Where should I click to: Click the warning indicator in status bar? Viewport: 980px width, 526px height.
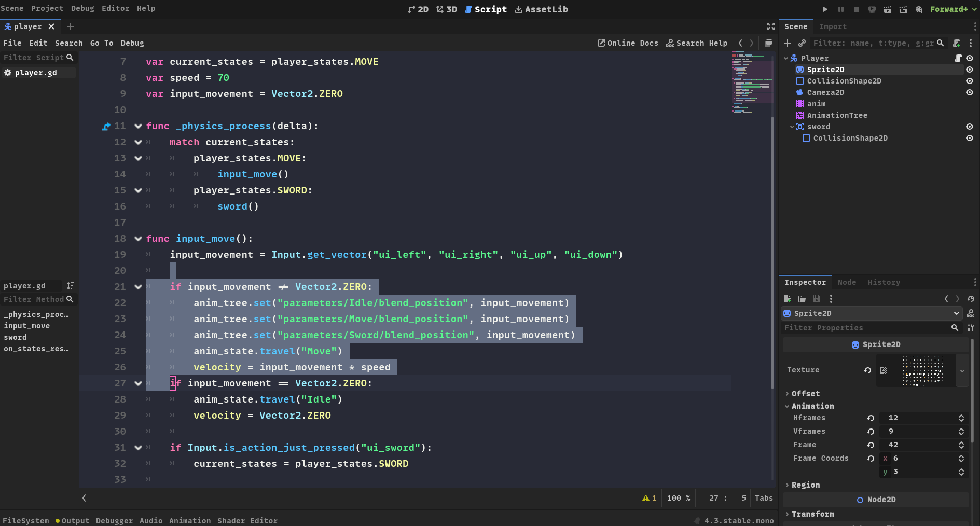click(649, 498)
